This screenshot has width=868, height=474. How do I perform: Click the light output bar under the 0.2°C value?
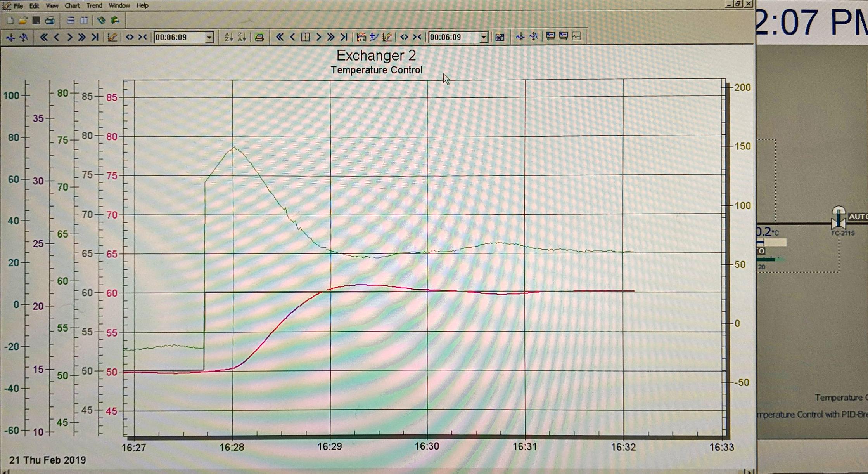772,243
